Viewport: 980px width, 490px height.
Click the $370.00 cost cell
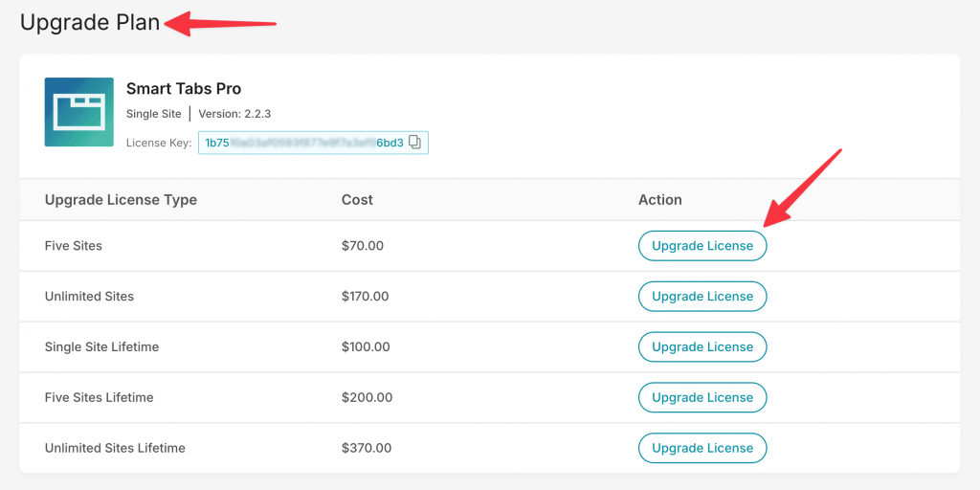[x=367, y=448]
